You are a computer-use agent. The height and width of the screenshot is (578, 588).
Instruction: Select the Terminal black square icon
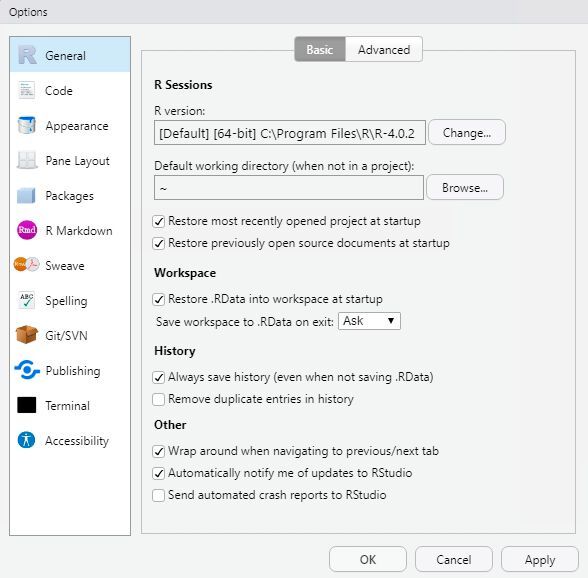click(27, 405)
